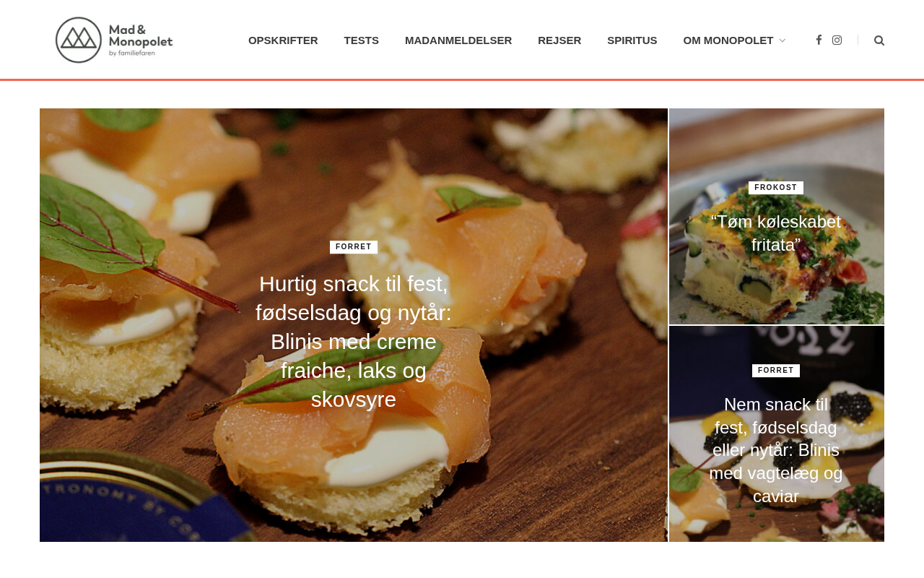Click the Forret tag on salmon blinis article
The width and height of the screenshot is (924, 578).
click(354, 247)
